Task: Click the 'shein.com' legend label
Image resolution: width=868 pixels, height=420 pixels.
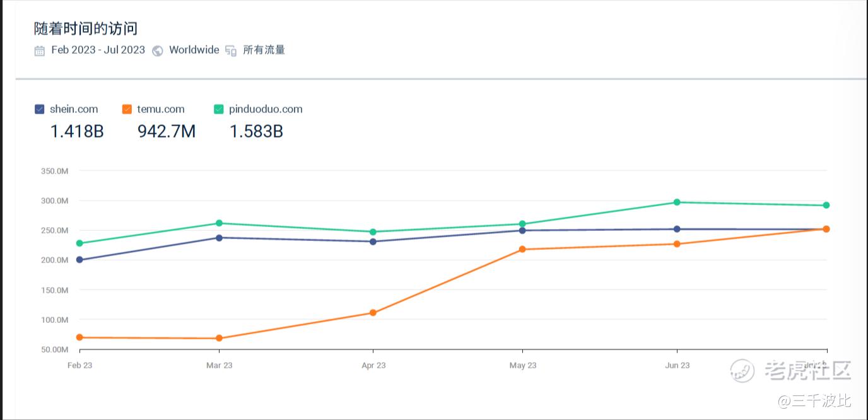Action: 74,109
